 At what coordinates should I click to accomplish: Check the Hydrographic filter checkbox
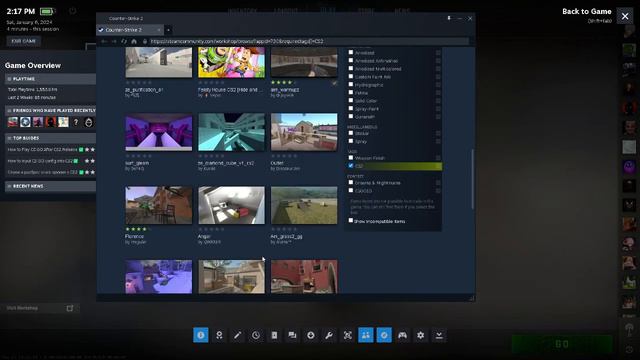tap(351, 84)
